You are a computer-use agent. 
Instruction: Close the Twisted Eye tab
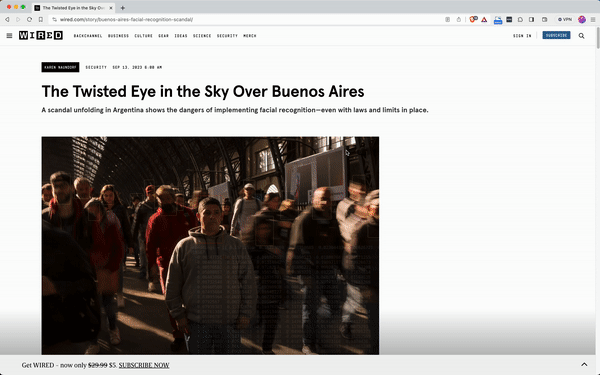click(x=111, y=8)
